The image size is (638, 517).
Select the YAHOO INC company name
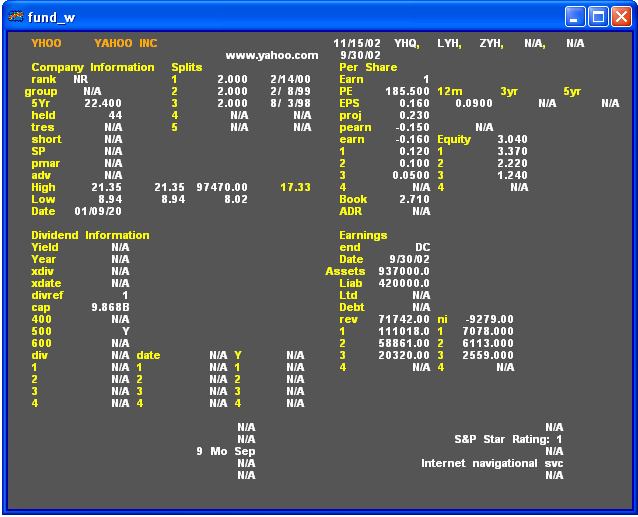[126, 43]
